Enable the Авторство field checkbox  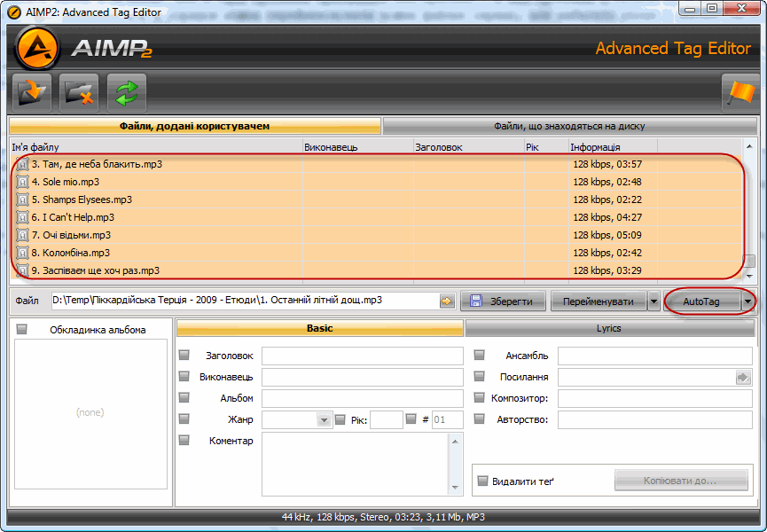480,419
